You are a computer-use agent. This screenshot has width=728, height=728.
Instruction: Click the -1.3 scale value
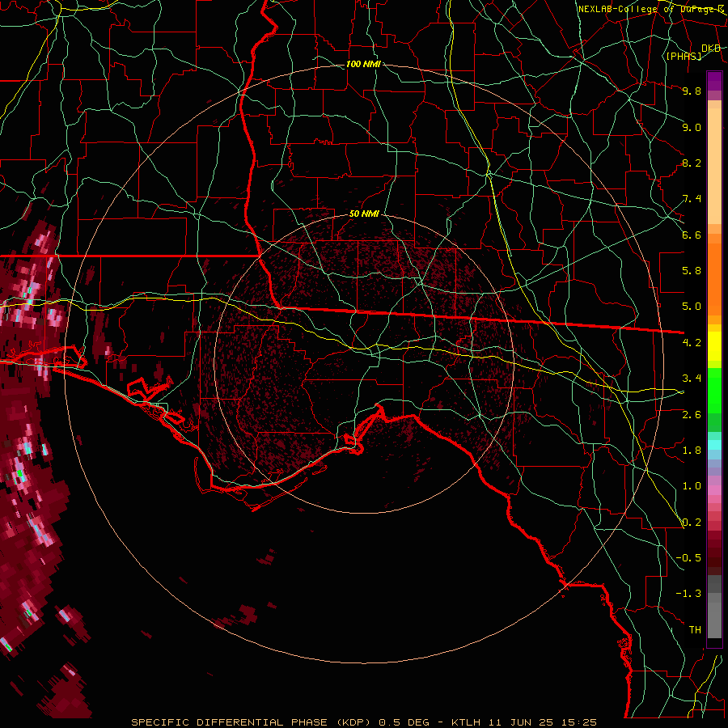pyautogui.click(x=688, y=594)
